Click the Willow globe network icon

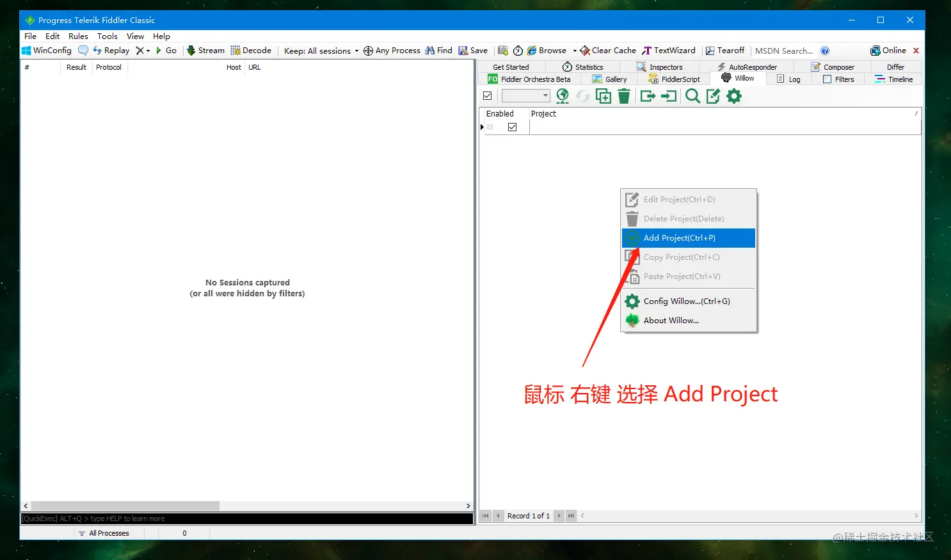[563, 96]
